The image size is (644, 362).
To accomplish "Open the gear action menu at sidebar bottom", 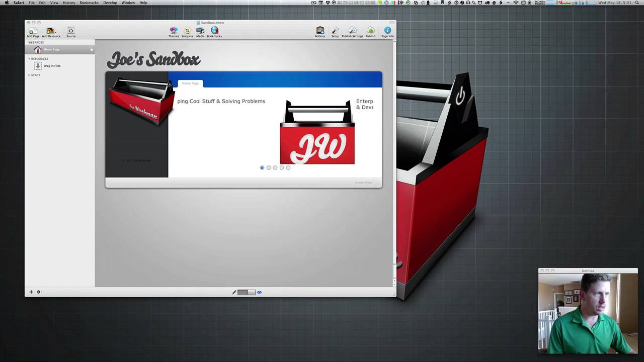I will pos(39,292).
